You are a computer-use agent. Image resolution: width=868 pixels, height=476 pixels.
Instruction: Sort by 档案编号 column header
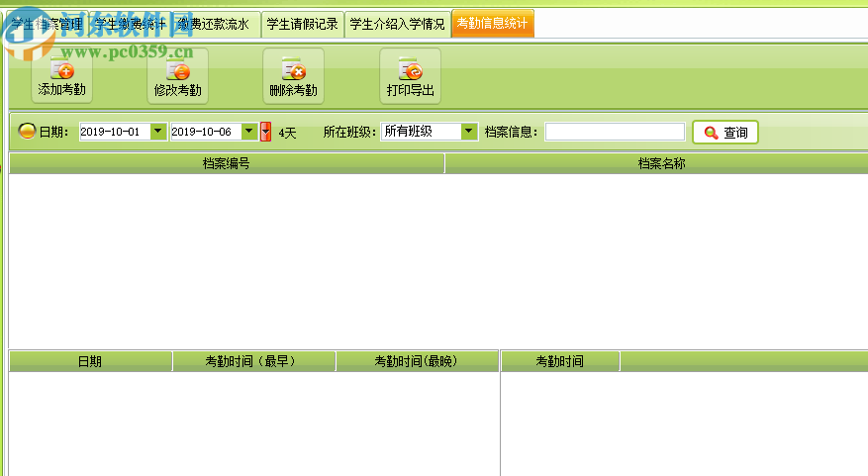[227, 163]
